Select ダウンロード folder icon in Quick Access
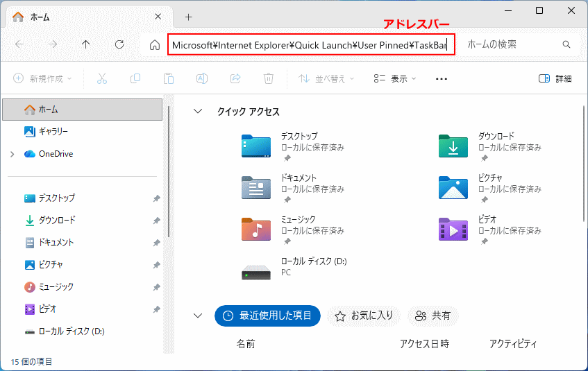 (x=453, y=146)
